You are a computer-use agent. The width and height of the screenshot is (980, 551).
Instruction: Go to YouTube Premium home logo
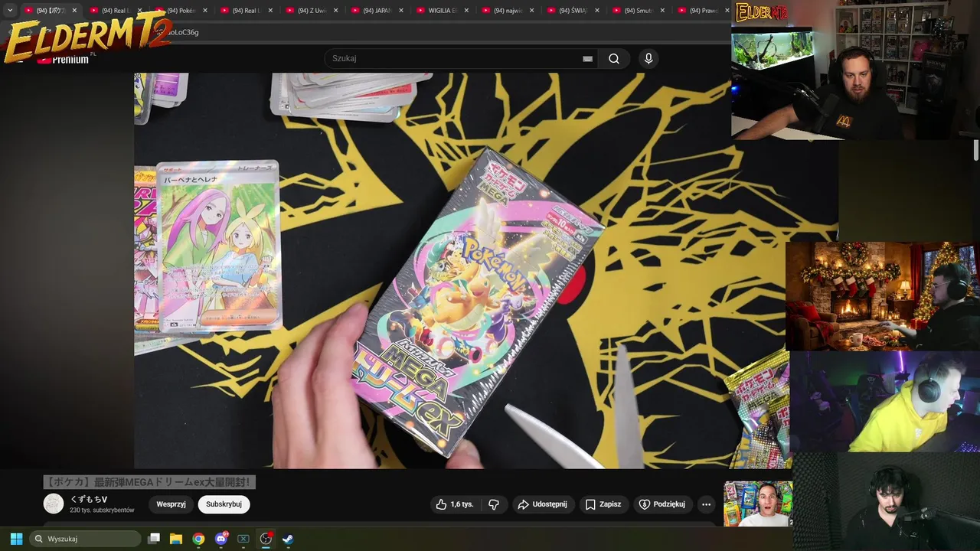[63, 59]
